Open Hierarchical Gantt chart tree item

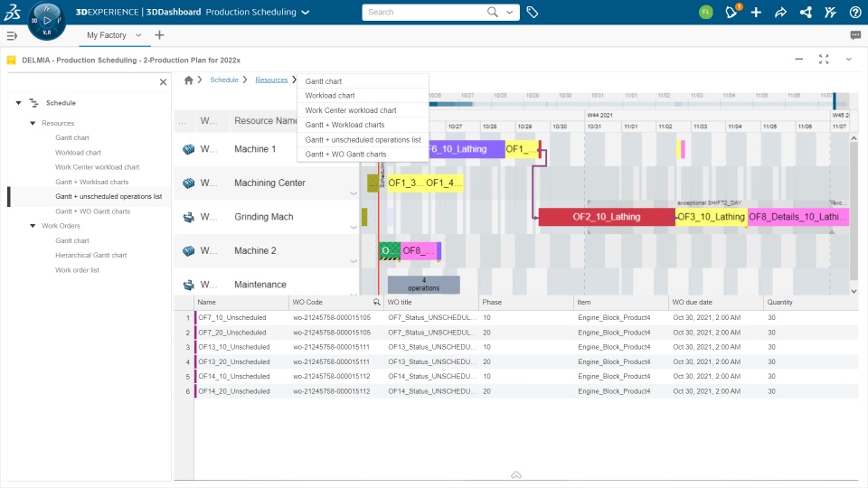[90, 255]
